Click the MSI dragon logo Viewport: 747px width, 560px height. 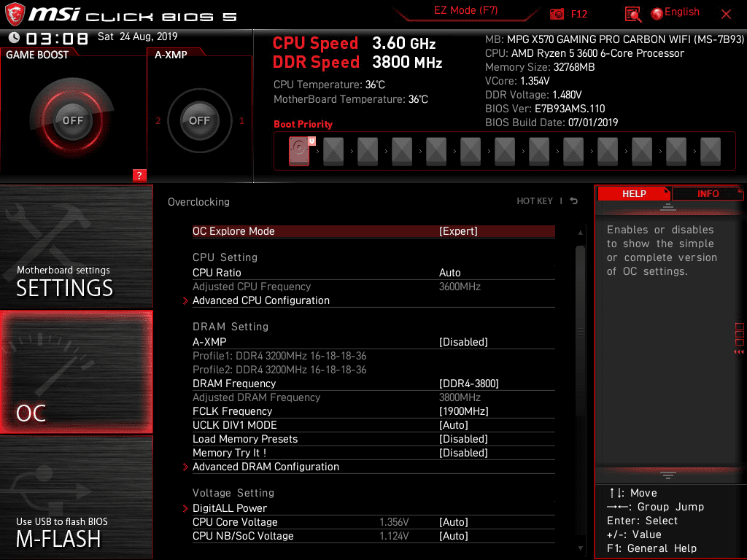point(15,15)
